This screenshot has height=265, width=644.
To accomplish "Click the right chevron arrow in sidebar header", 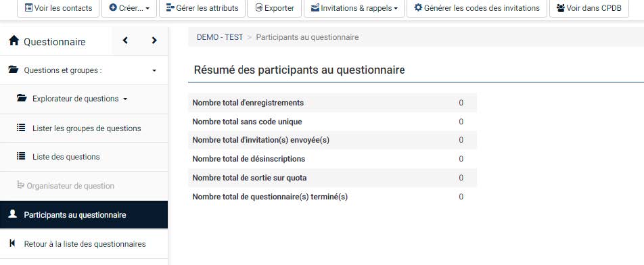I will click(154, 40).
